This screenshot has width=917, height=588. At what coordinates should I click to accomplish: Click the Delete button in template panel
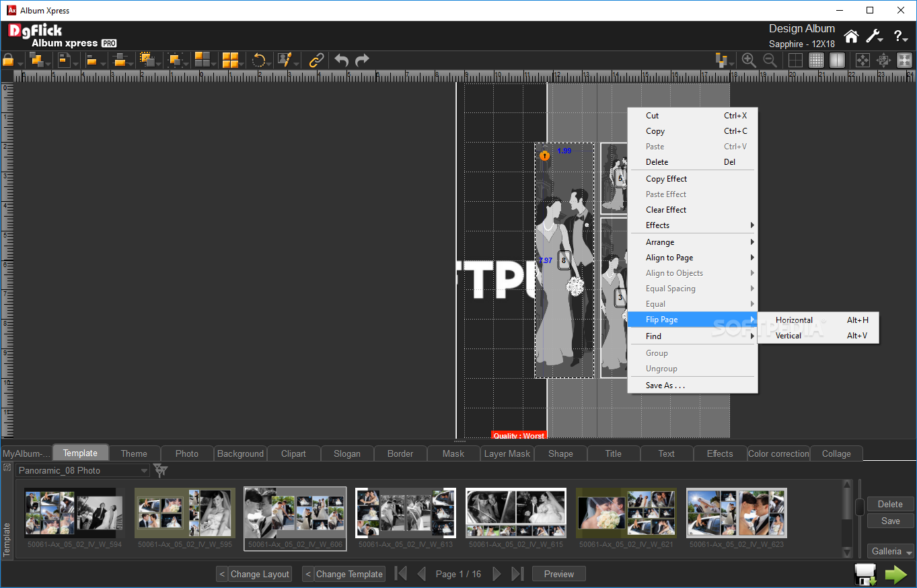(890, 504)
